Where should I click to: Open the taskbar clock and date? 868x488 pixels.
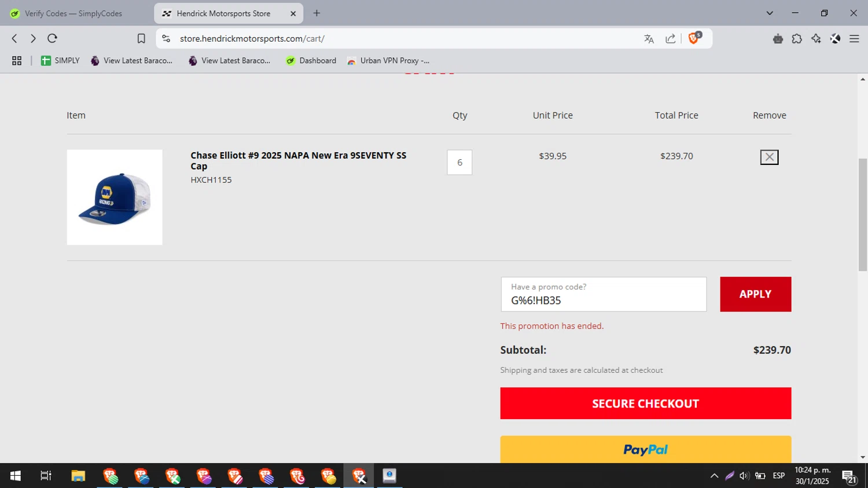tap(812, 476)
